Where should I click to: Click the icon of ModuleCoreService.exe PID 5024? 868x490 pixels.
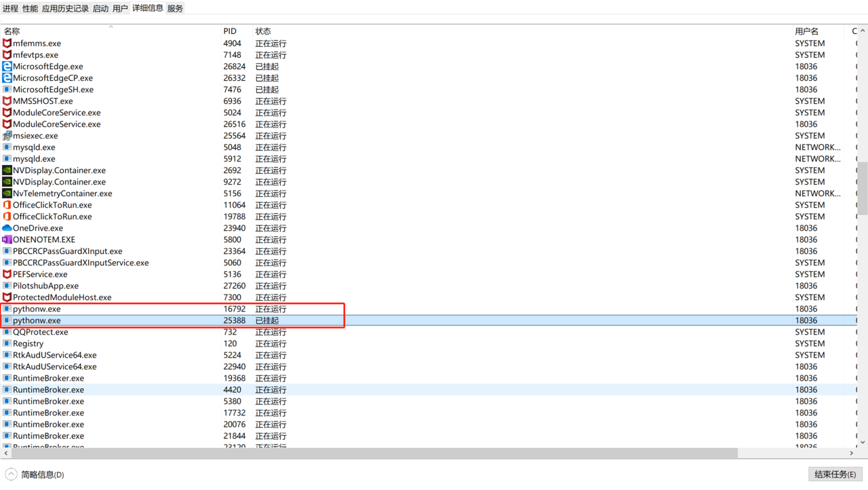7,113
